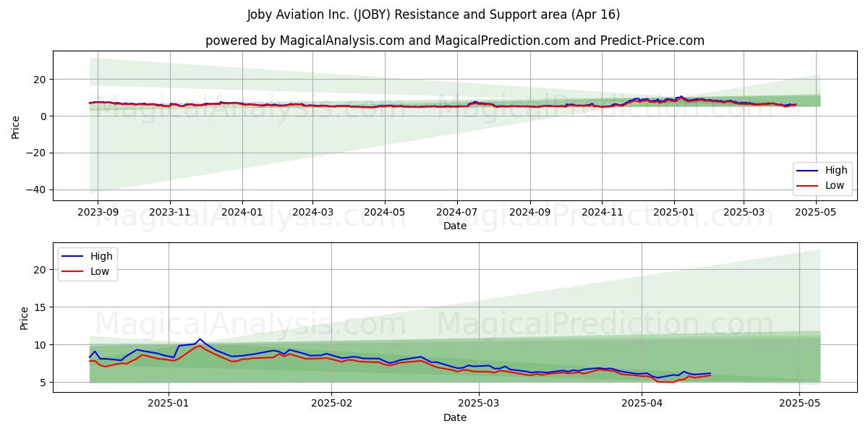868x434 pixels.
Task: Click the 2023-09 date tick label
Action: [x=97, y=213]
